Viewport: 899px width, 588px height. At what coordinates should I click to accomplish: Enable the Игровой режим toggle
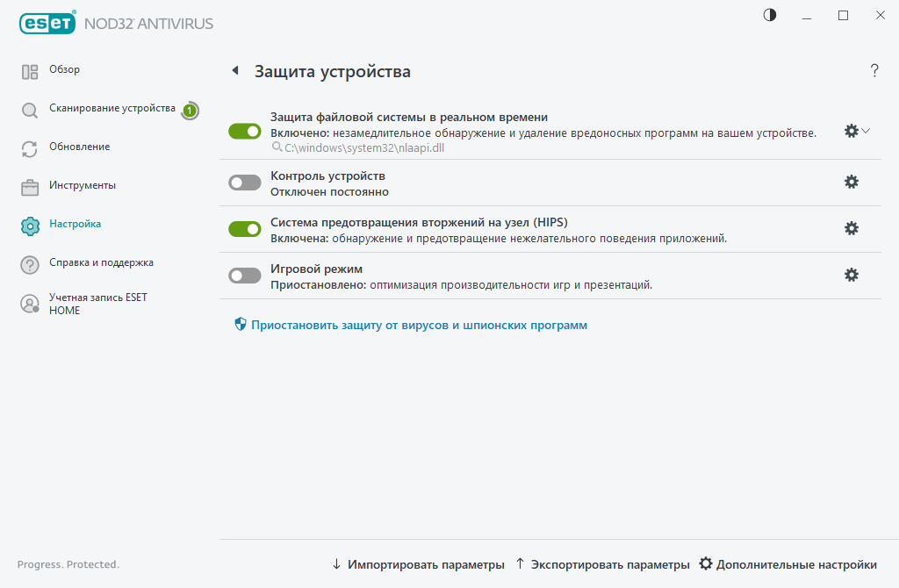[x=245, y=276]
